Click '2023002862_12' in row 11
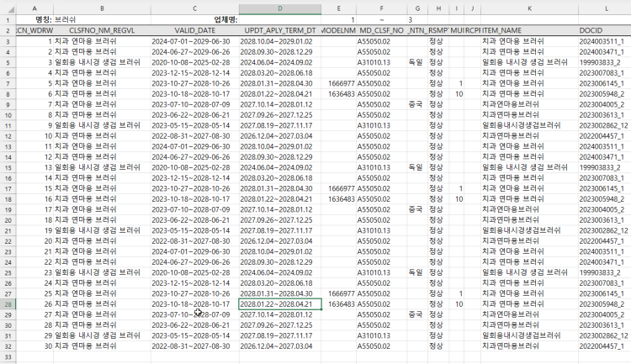Screen dimensions: 631x364 point(603,125)
